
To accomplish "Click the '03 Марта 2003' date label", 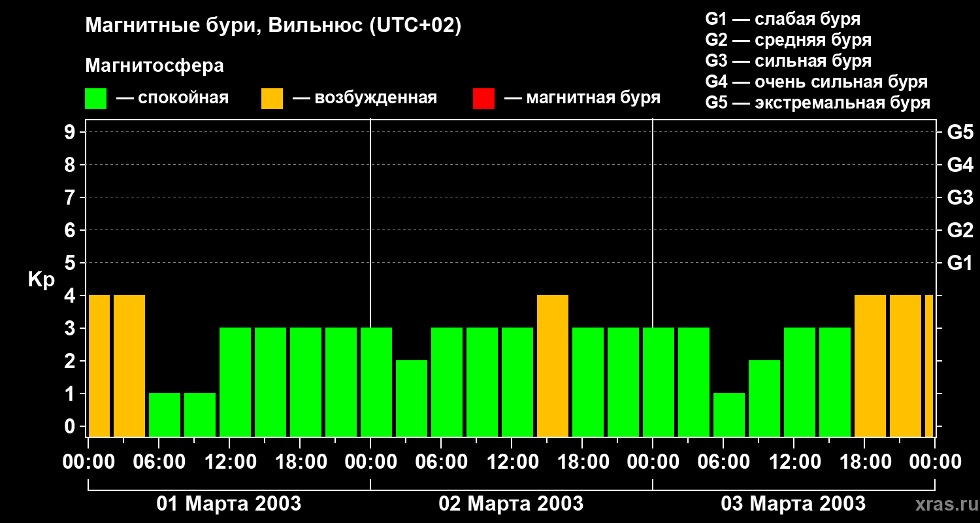I will click(793, 504).
